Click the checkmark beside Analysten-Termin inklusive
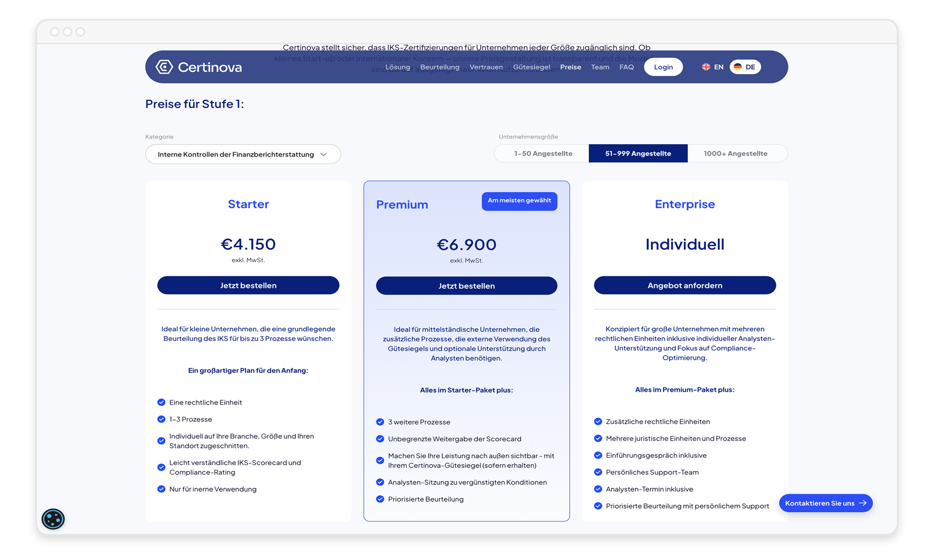The height and width of the screenshot is (560, 934). click(x=598, y=489)
